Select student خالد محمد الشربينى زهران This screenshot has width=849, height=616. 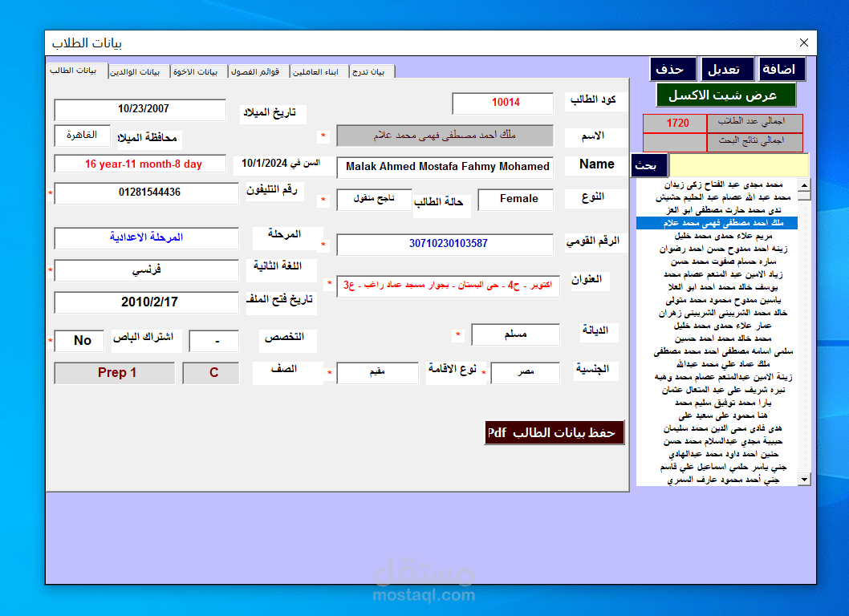(717, 313)
